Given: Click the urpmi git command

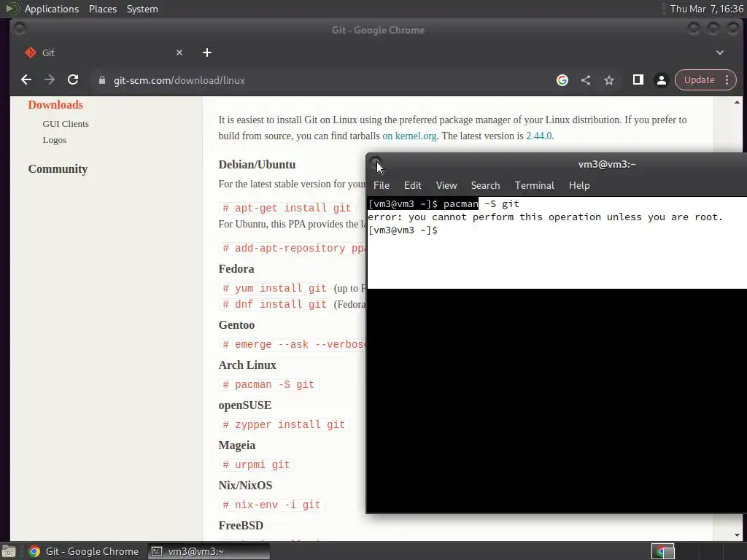Looking at the screenshot, I should click(256, 464).
